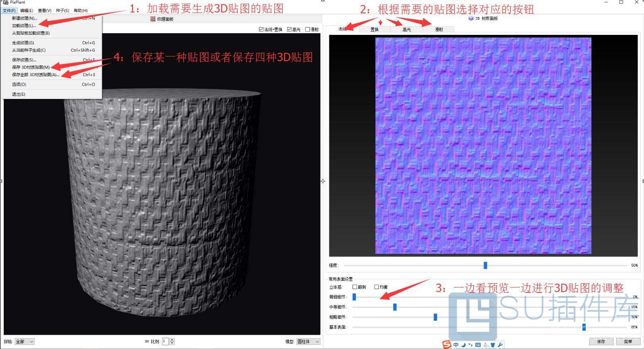Click the PixPlant app icon in title bar

pyautogui.click(x=6, y=2)
